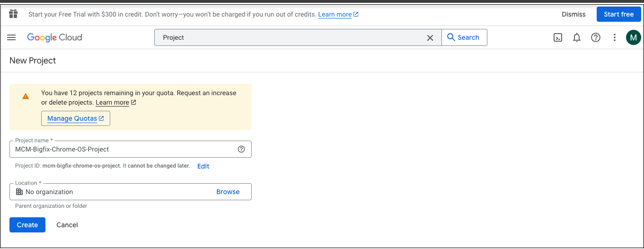This screenshot has height=249, width=644.
Task: Click the Project name help tooltip icon
Action: 241,149
